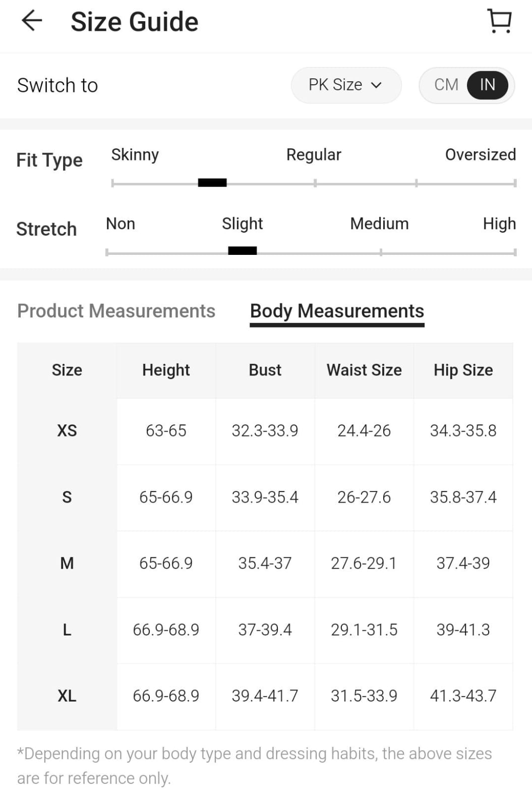Select the Body Measurements tab
Image resolution: width=532 pixels, height=807 pixels.
pos(337,311)
